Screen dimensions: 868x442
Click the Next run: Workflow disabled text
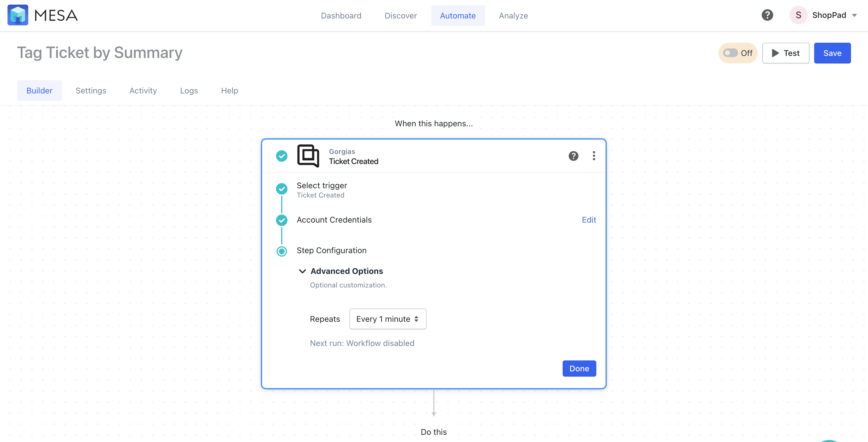click(362, 343)
